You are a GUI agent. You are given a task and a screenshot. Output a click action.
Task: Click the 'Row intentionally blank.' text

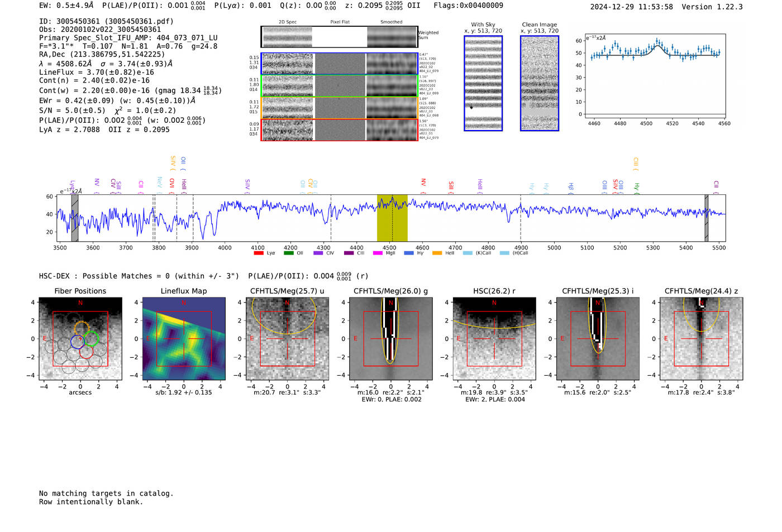(x=91, y=501)
